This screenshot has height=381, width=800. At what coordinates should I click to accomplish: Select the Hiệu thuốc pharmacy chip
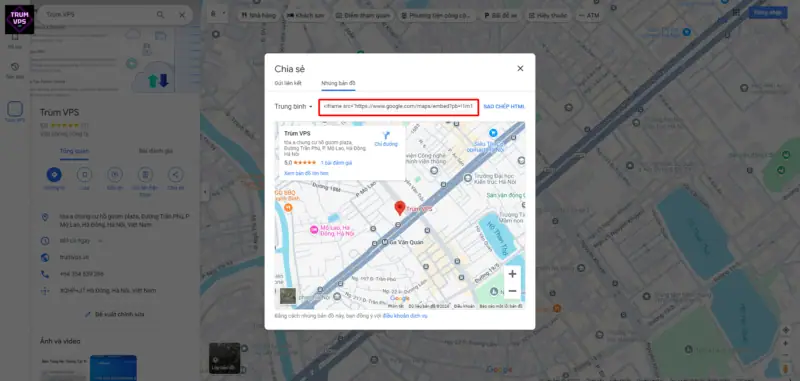(548, 15)
